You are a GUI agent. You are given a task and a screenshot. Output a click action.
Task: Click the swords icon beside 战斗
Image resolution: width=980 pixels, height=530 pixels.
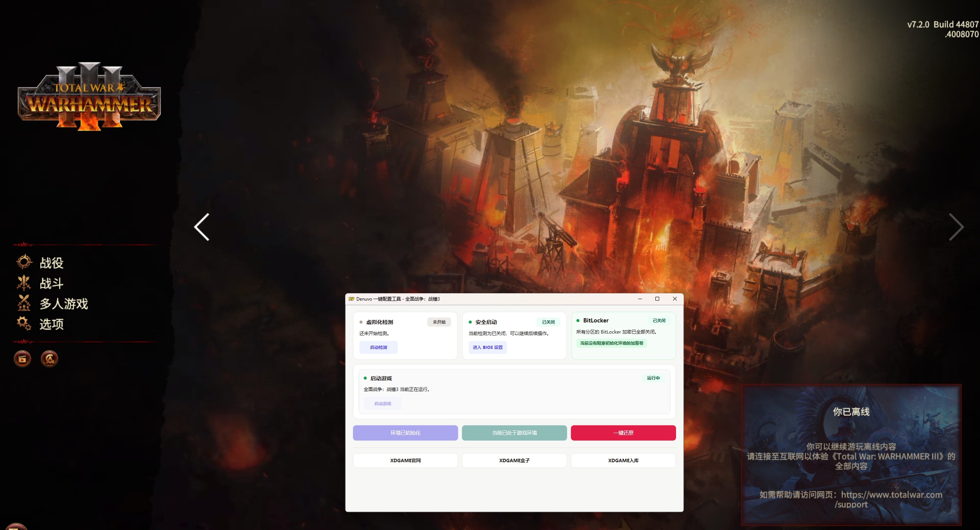24,283
